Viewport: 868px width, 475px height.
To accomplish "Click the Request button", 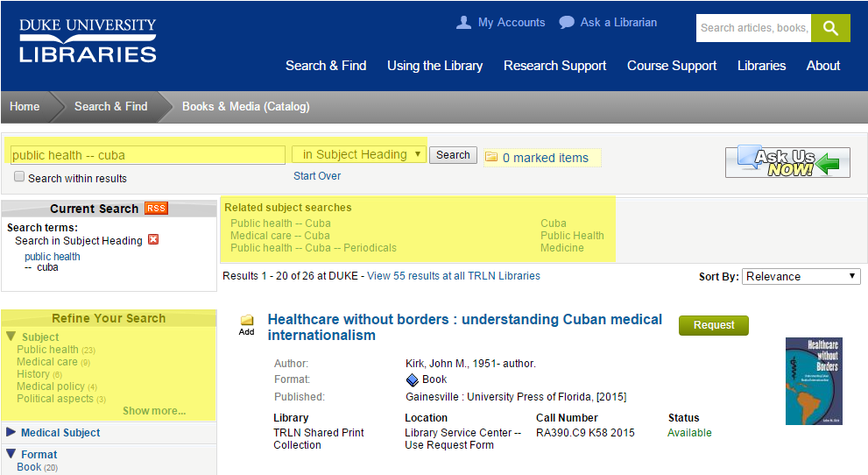I will (x=714, y=325).
